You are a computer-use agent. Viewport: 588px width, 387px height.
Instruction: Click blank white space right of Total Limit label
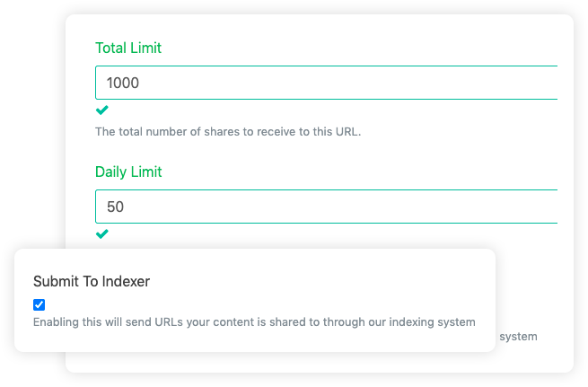(359, 48)
